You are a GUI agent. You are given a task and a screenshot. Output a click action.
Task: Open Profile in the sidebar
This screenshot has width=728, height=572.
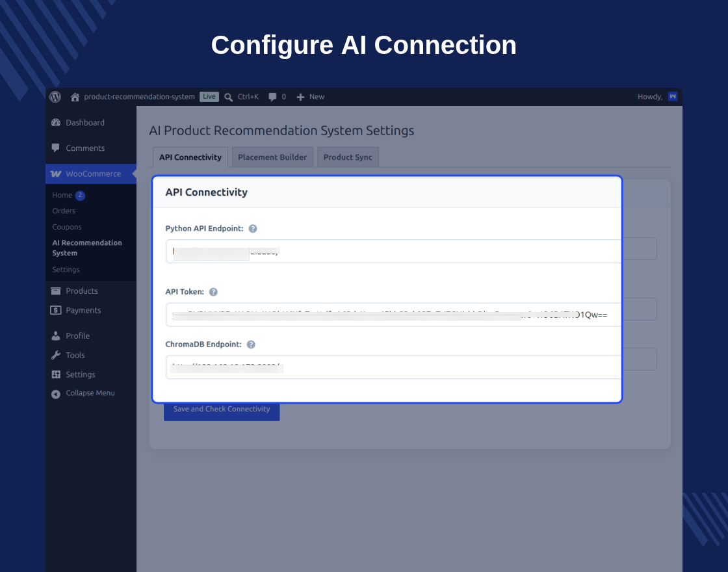coord(77,335)
